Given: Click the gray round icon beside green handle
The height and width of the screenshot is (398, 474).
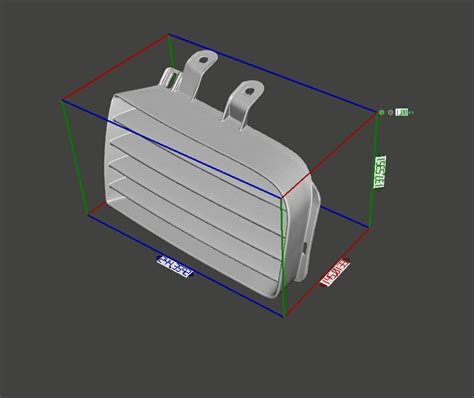Looking at the screenshot, I should 391,113.
